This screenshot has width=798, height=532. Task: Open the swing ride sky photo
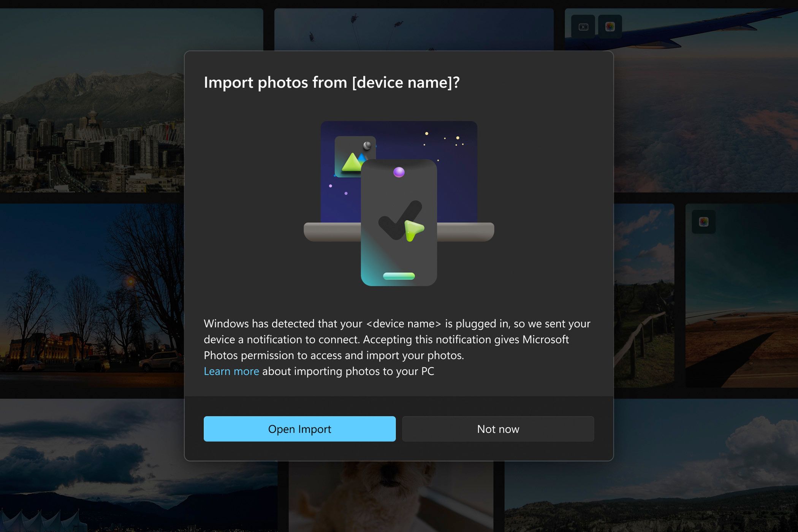[x=413, y=28]
